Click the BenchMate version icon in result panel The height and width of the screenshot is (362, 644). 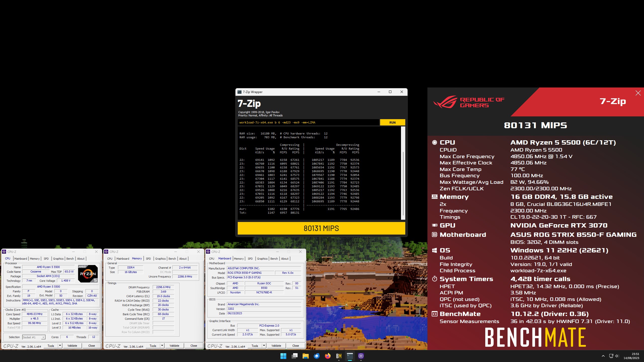pos(434,314)
